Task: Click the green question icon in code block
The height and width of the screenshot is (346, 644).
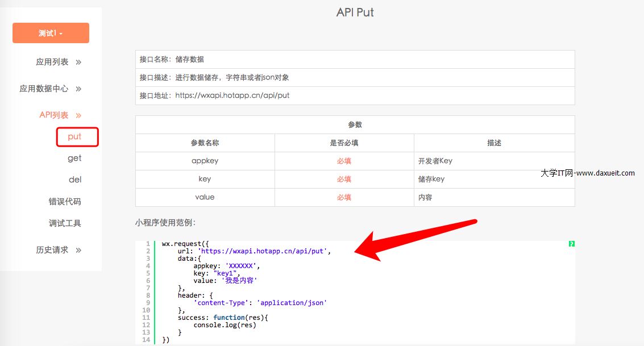Action: [571, 244]
